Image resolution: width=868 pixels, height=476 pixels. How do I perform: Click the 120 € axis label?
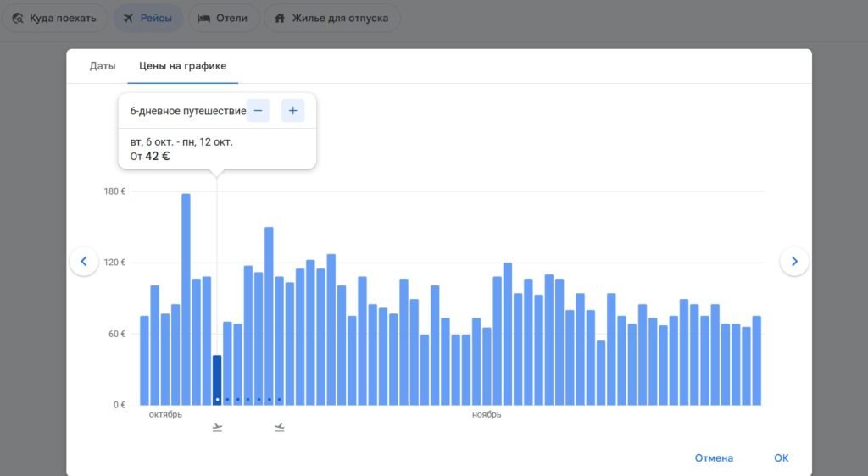coord(114,262)
